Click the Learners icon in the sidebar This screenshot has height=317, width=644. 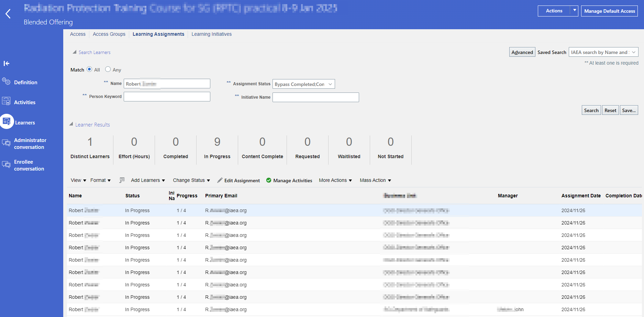[x=6, y=121]
